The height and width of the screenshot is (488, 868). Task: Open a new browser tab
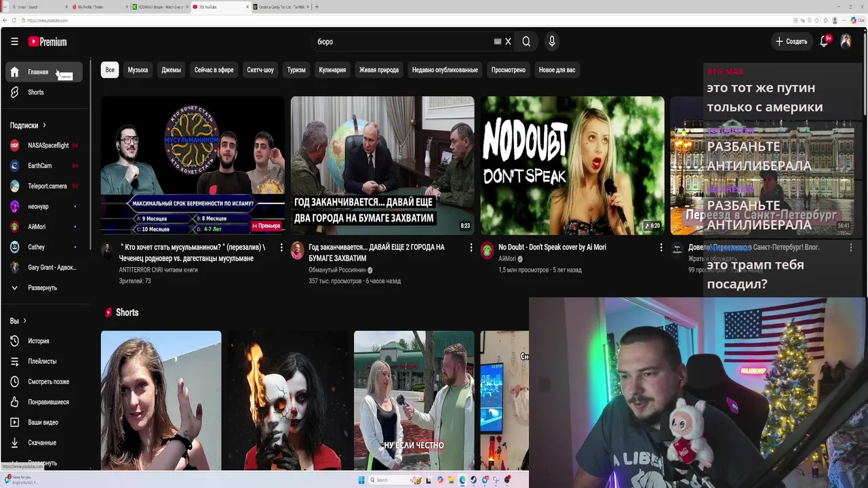click(317, 7)
